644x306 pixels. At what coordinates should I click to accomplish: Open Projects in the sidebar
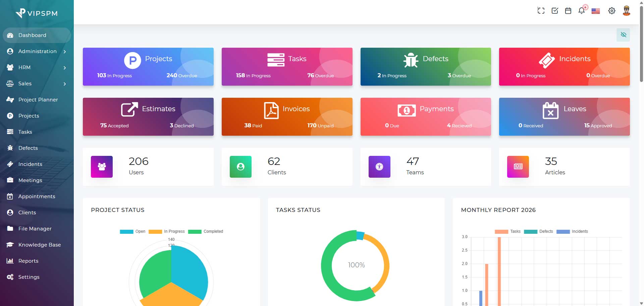(x=37, y=116)
